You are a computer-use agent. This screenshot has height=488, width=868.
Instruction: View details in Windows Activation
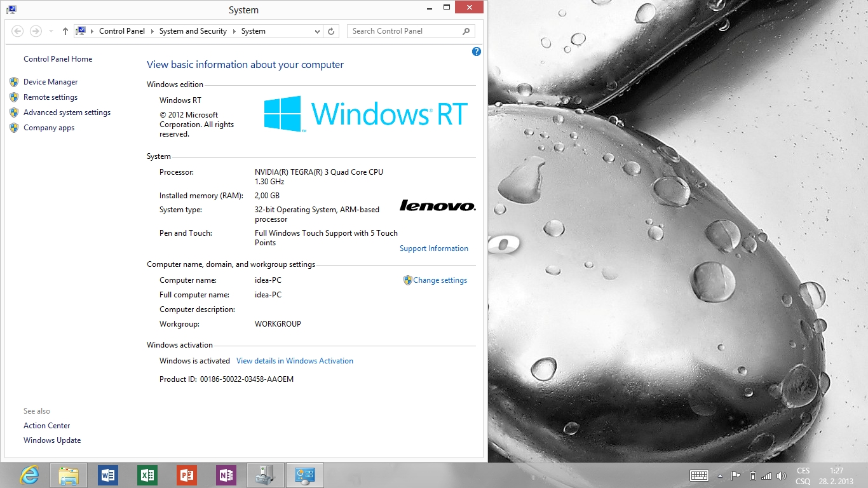pyautogui.click(x=295, y=361)
